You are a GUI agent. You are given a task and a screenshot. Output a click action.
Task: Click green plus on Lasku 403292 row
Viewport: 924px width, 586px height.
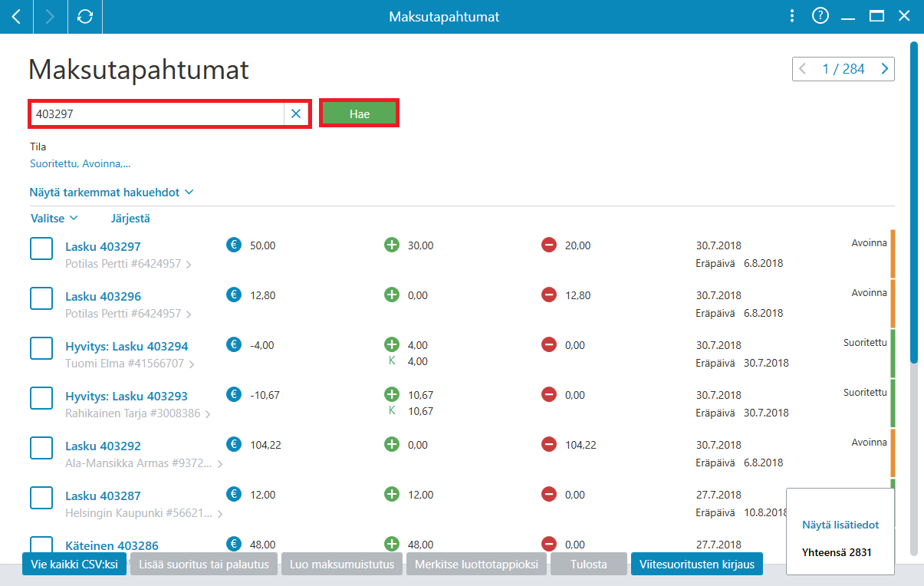392,445
